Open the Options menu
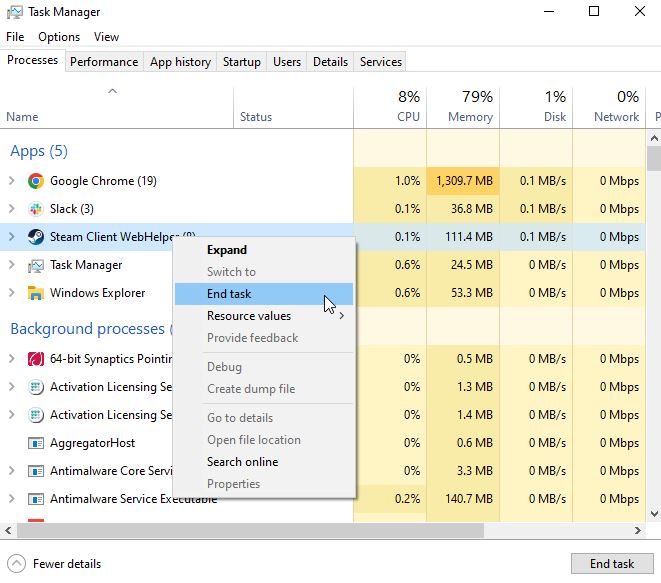This screenshot has height=583, width=661. tap(59, 37)
